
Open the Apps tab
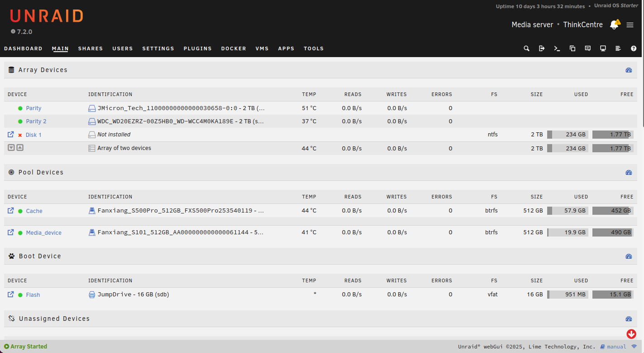[286, 48]
